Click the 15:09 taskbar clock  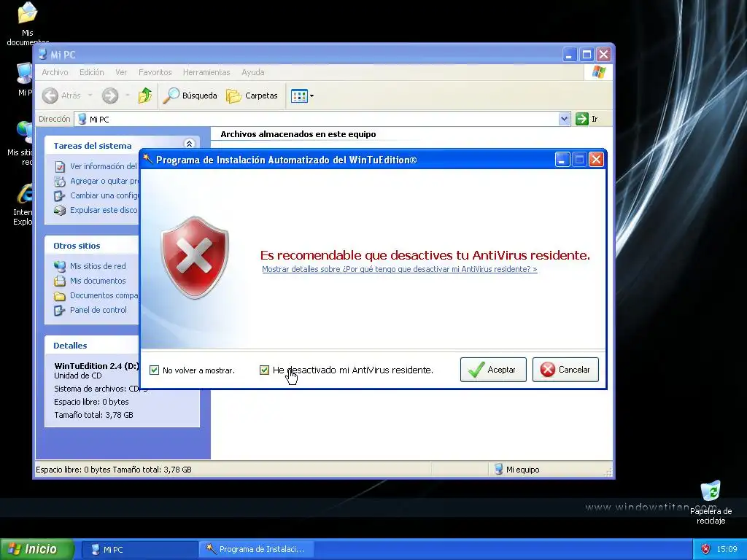coord(727,550)
